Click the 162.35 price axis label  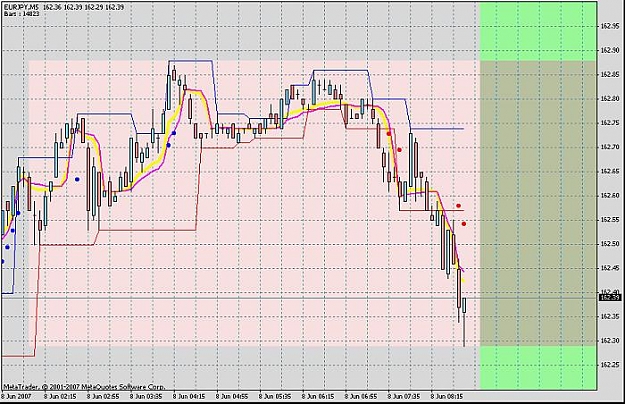pos(610,316)
